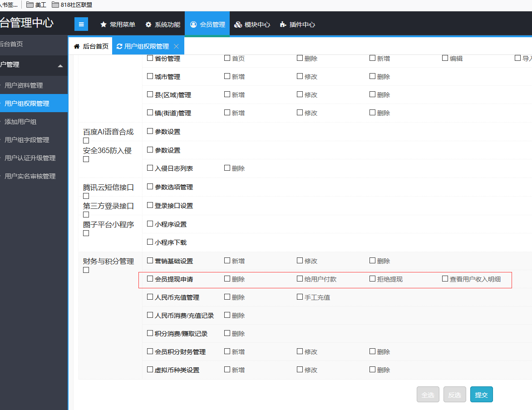Click refresh icon on 用户组权限管理 tab
Image resolution: width=532 pixels, height=410 pixels.
(119, 46)
